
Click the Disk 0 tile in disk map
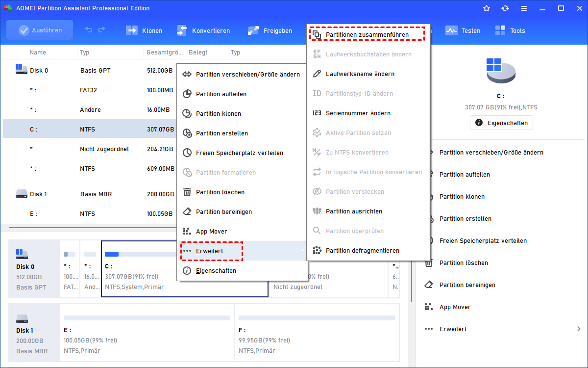tap(33, 269)
